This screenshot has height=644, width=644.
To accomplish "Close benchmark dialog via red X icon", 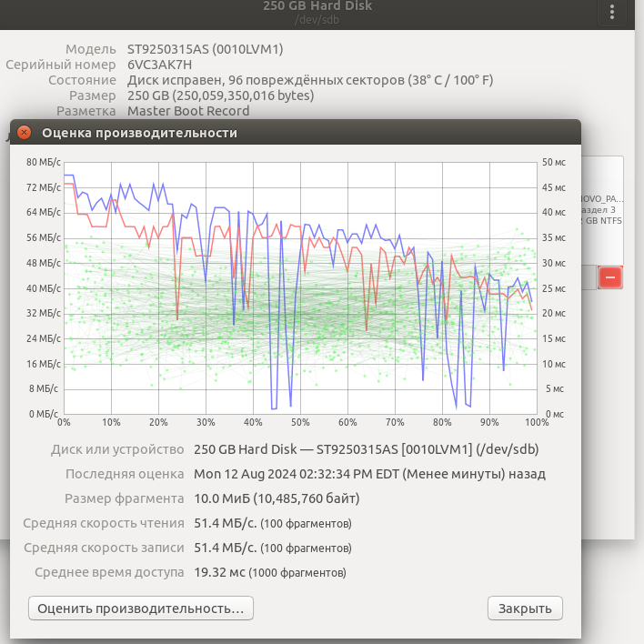I will click(25, 133).
